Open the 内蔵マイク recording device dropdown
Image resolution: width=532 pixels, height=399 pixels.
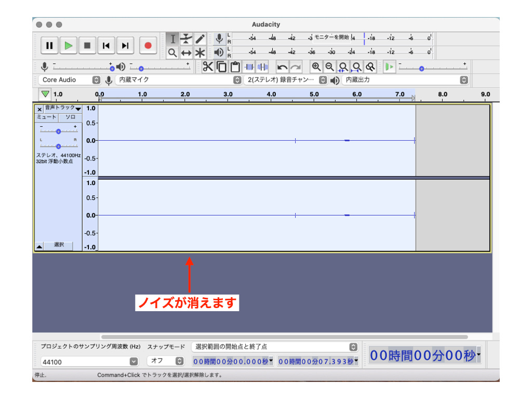coord(178,79)
